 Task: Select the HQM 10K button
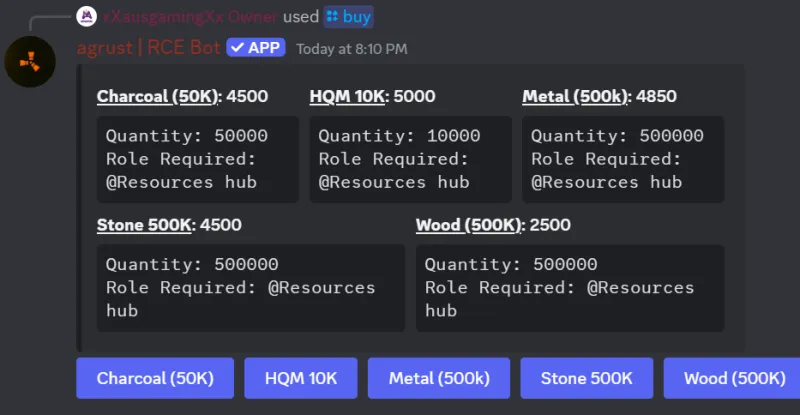pyautogui.click(x=301, y=378)
